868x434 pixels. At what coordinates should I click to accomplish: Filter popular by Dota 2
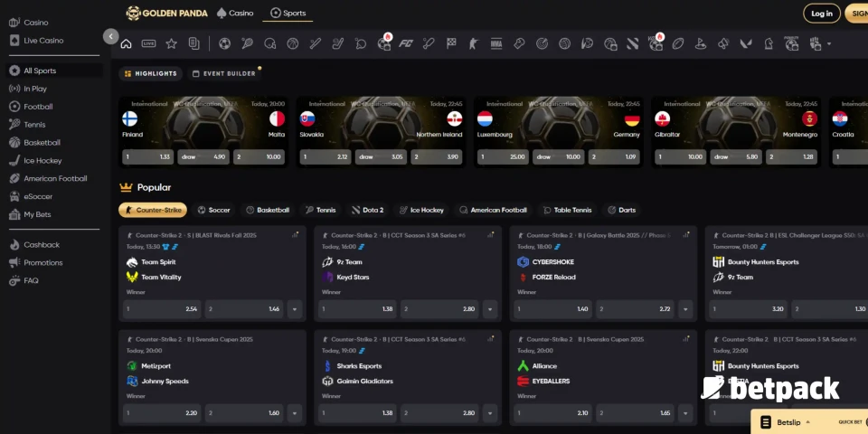point(368,210)
